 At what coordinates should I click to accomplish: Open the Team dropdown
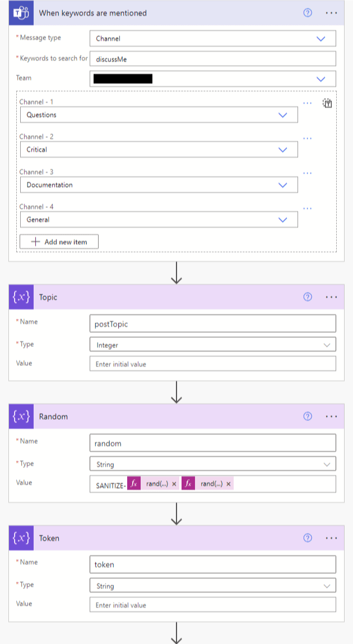click(x=321, y=79)
